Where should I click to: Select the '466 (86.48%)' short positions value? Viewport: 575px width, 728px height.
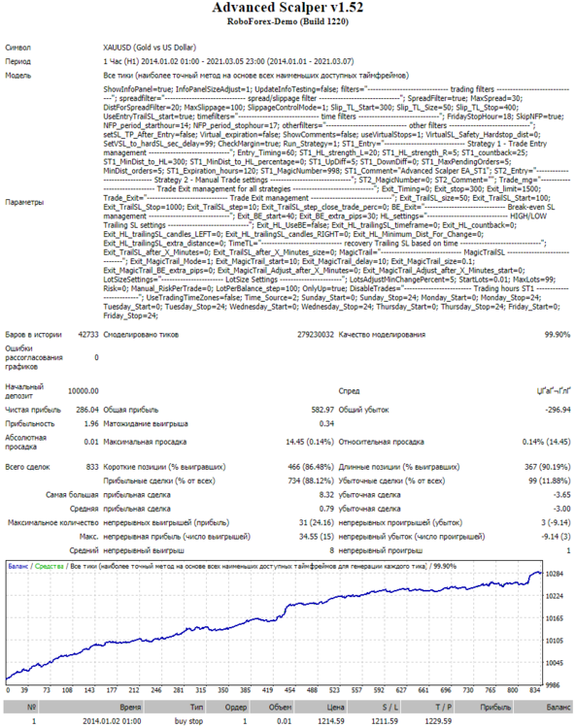coord(311,467)
